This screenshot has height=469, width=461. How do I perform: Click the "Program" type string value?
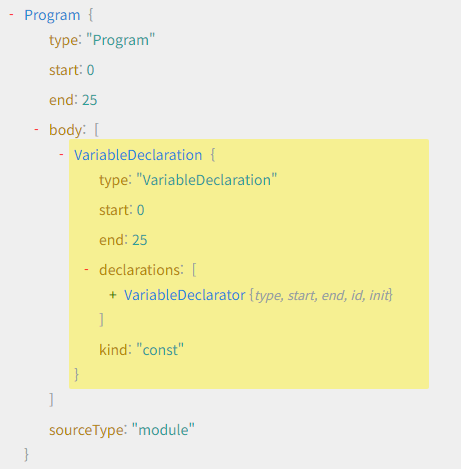tap(121, 40)
